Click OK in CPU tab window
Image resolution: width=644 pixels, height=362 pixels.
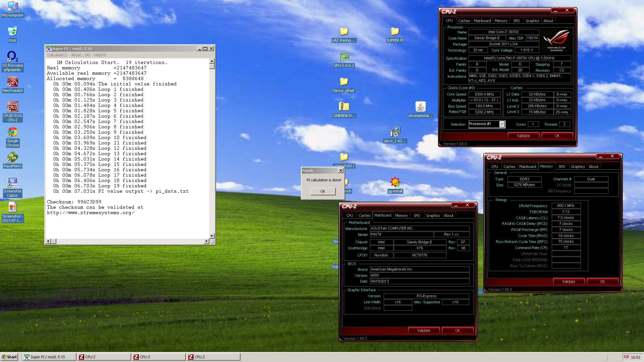tap(557, 136)
